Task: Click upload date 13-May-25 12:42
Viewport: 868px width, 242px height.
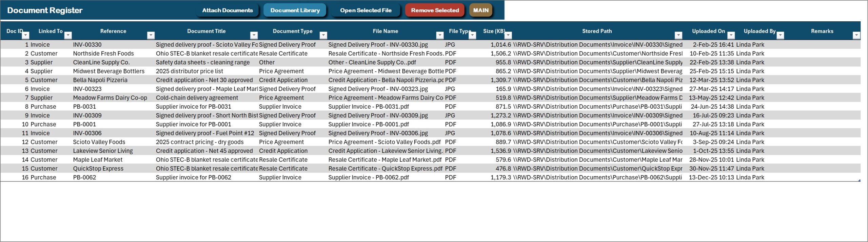Action: 709,97
